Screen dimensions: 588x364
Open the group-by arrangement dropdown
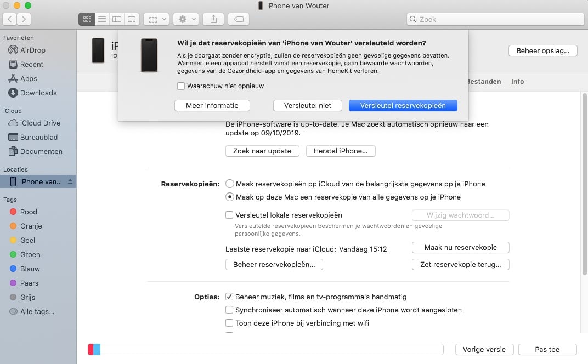click(x=157, y=19)
